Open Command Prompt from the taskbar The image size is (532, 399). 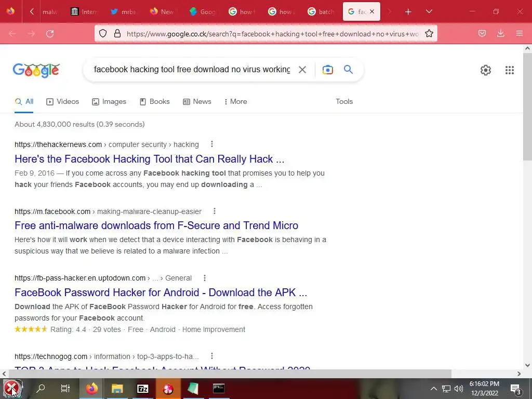pyautogui.click(x=219, y=388)
